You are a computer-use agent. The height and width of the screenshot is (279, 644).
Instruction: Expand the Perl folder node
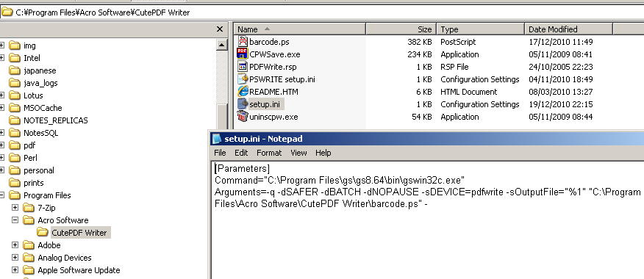[1, 158]
